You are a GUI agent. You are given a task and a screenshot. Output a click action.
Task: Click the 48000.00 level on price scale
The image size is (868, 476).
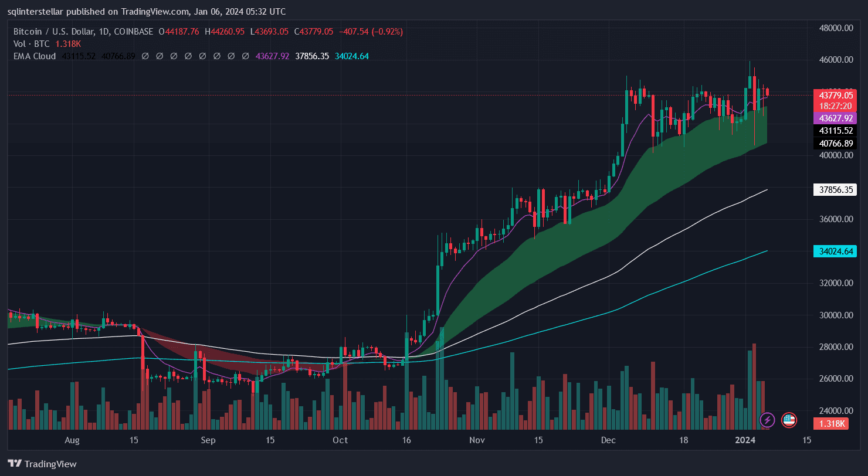[x=835, y=28]
